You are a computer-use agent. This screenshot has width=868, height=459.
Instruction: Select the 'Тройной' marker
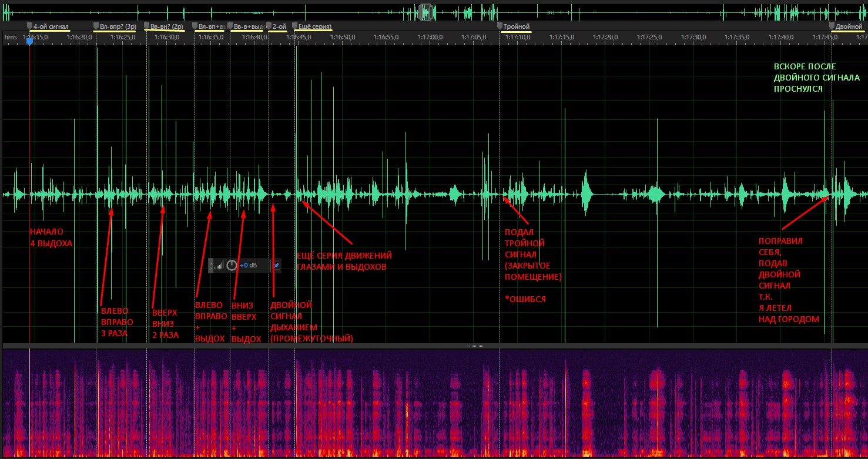[514, 26]
